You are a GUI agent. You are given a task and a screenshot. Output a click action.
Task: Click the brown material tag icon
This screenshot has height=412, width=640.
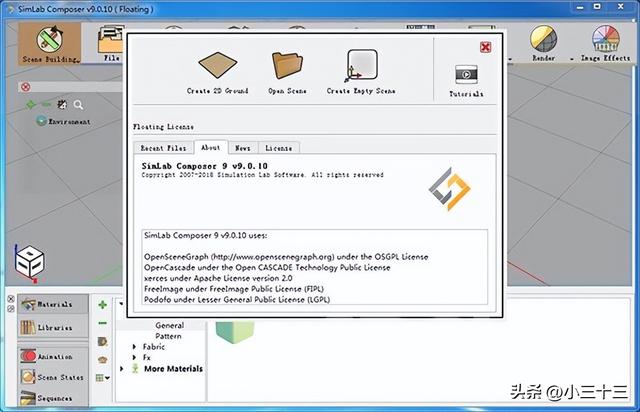(x=103, y=341)
